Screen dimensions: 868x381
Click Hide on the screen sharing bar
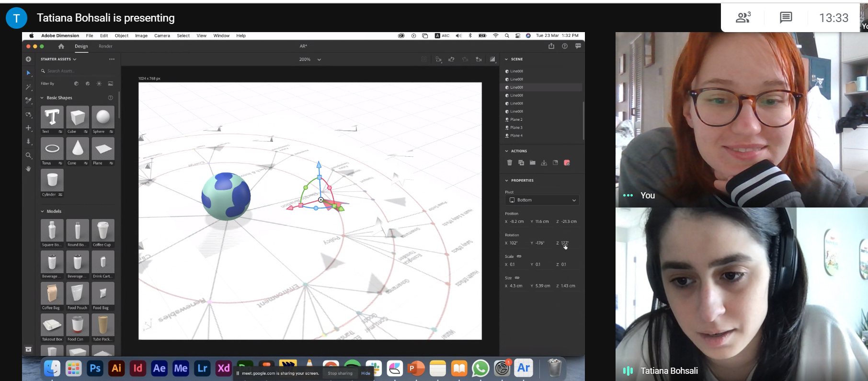click(x=365, y=373)
